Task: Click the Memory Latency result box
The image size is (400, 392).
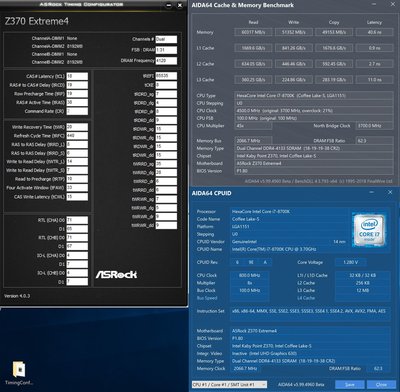Action: tap(374, 32)
